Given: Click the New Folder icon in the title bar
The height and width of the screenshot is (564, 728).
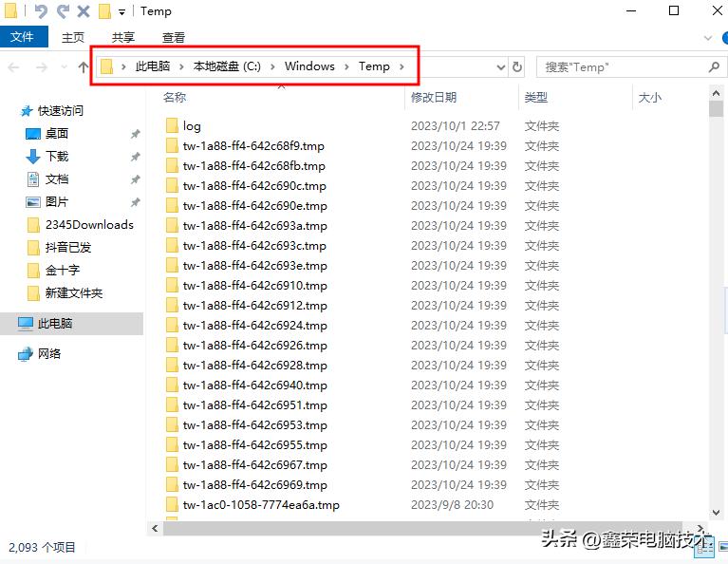Looking at the screenshot, I should tap(104, 11).
